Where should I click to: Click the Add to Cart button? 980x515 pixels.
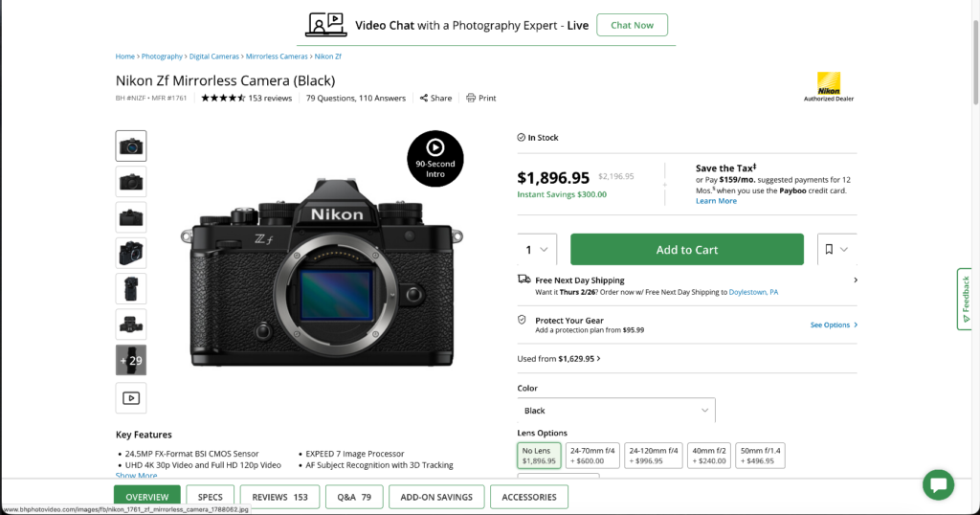coord(687,250)
